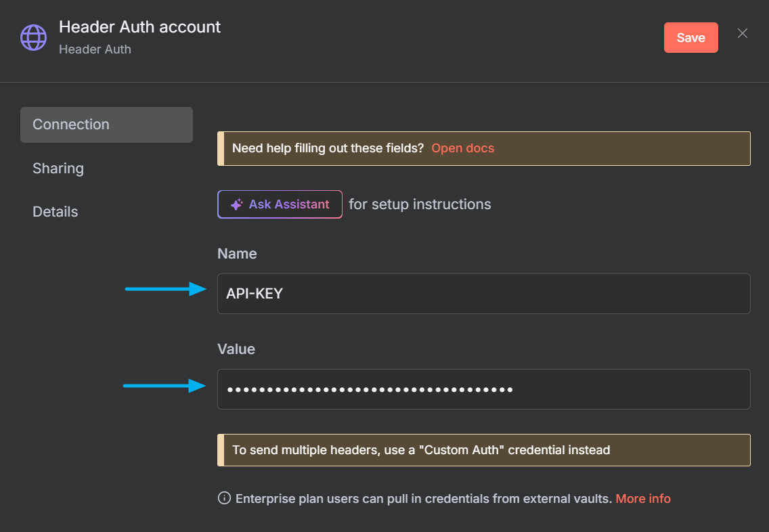
Task: Click the globe credential icon
Action: pos(33,37)
